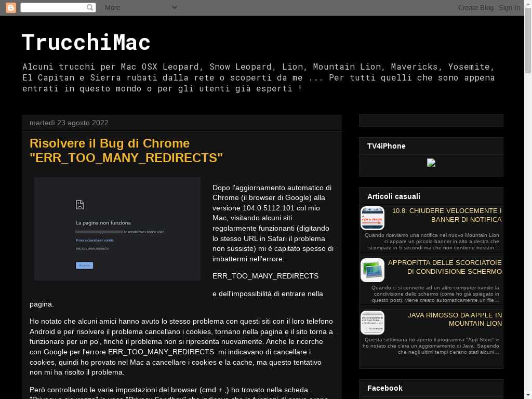Screen dimensions: 532x399
Task: Click the blog description starting Alcuni trucchi per Mac
Action: pyautogui.click(x=259, y=78)
